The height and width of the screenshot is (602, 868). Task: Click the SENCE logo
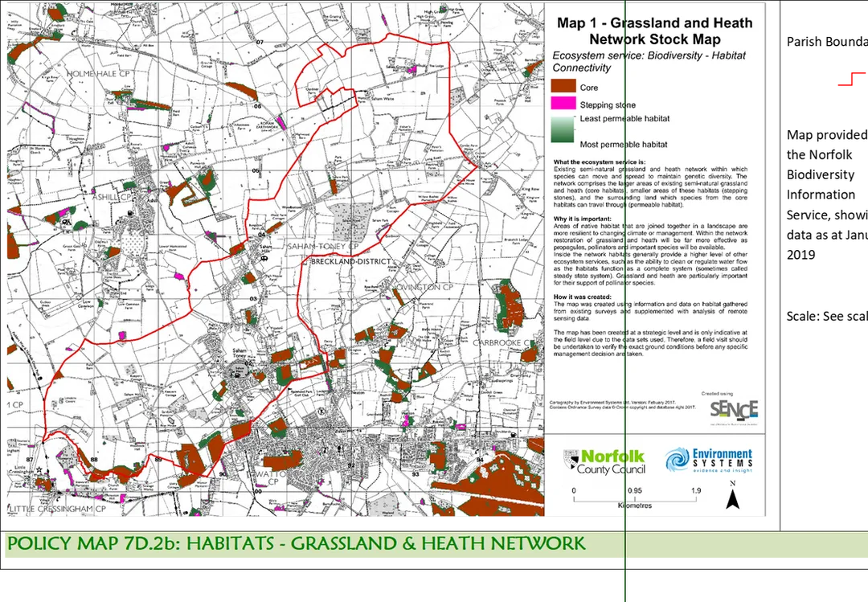(x=734, y=411)
